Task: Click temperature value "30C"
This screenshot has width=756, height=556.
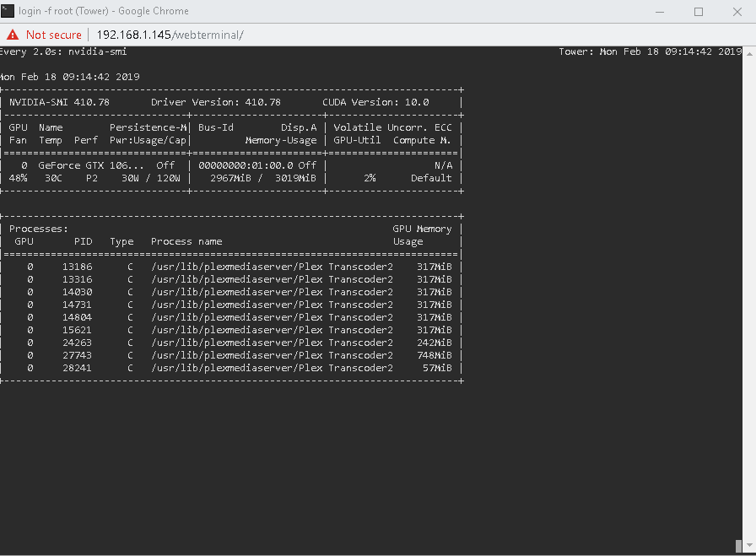Action: click(x=53, y=178)
